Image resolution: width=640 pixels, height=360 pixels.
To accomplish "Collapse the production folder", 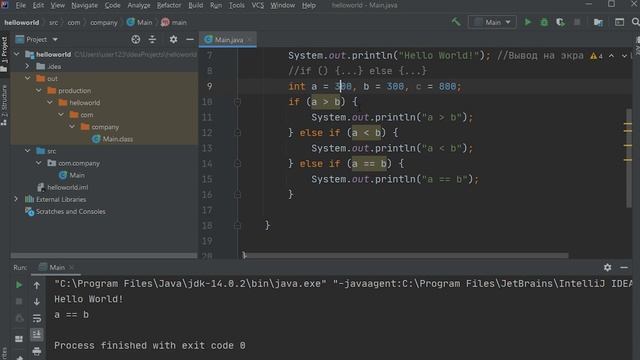I will coord(39,90).
